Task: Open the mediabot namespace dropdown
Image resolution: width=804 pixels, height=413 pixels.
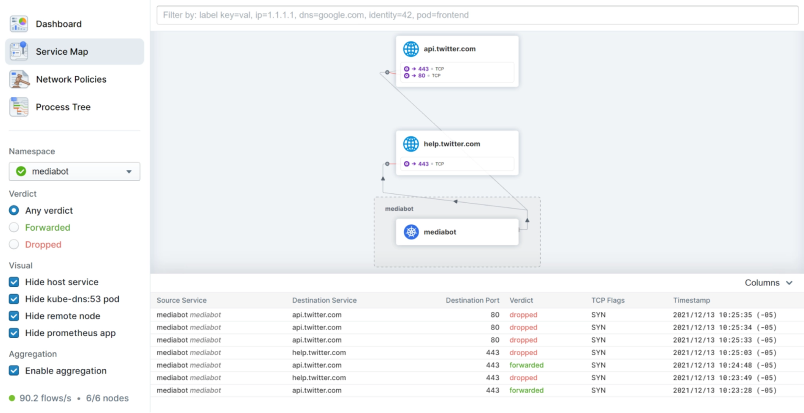Action: point(74,171)
